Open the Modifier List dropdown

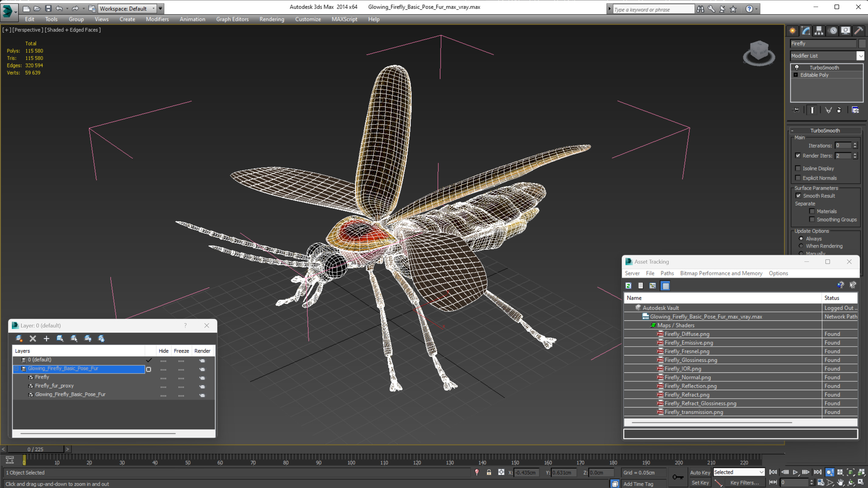point(861,56)
